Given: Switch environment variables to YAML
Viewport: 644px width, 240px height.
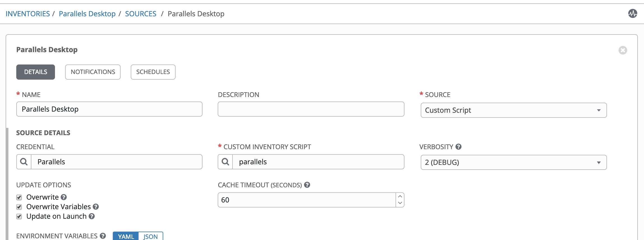Looking at the screenshot, I should coord(126,236).
